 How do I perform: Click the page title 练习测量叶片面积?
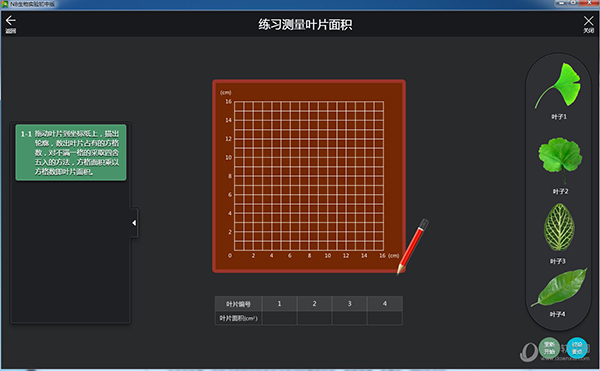tap(305, 24)
